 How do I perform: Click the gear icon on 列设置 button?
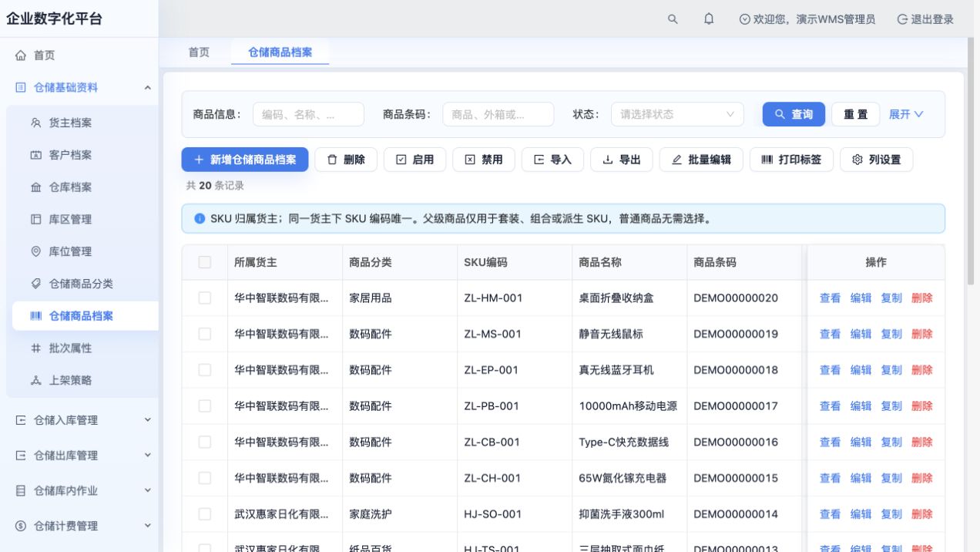(857, 160)
